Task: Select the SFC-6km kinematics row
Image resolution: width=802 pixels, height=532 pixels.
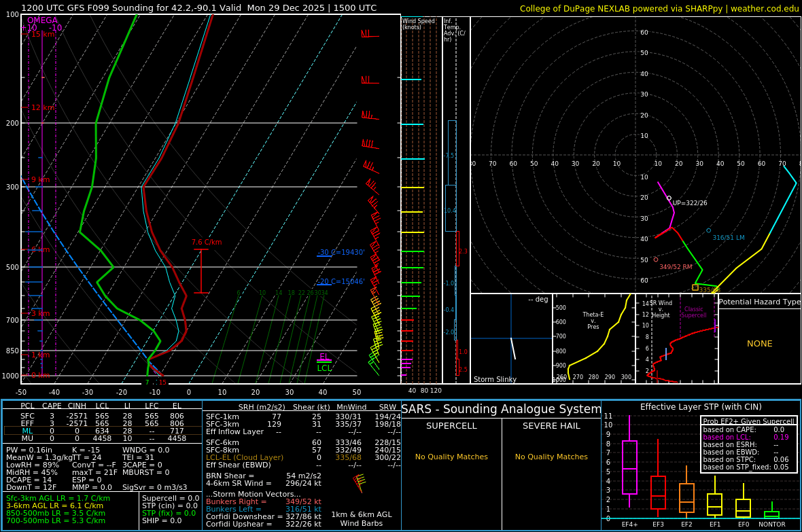Action: point(303,442)
